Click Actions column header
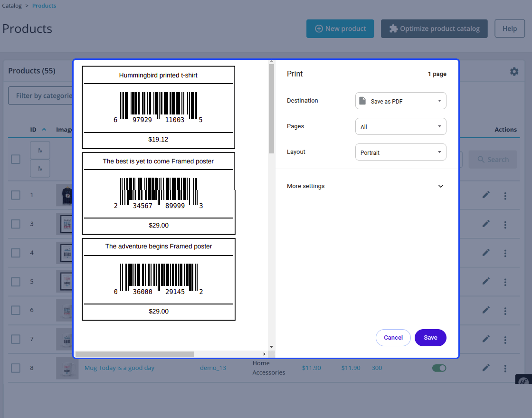 [x=505, y=130]
